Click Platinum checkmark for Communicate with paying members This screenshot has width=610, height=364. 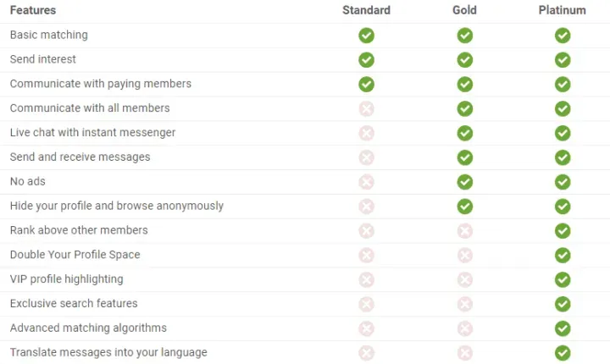[x=563, y=85]
